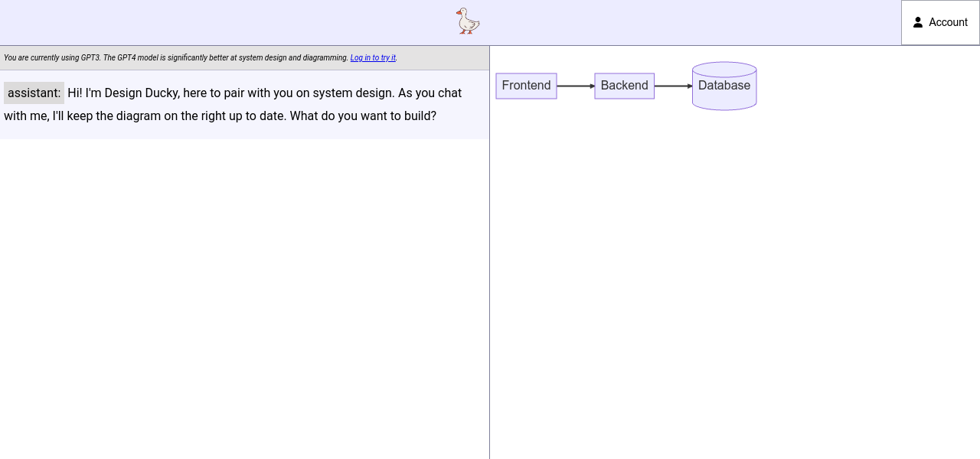
Task: Click the arrow from Frontend to Backend
Action: click(x=574, y=86)
